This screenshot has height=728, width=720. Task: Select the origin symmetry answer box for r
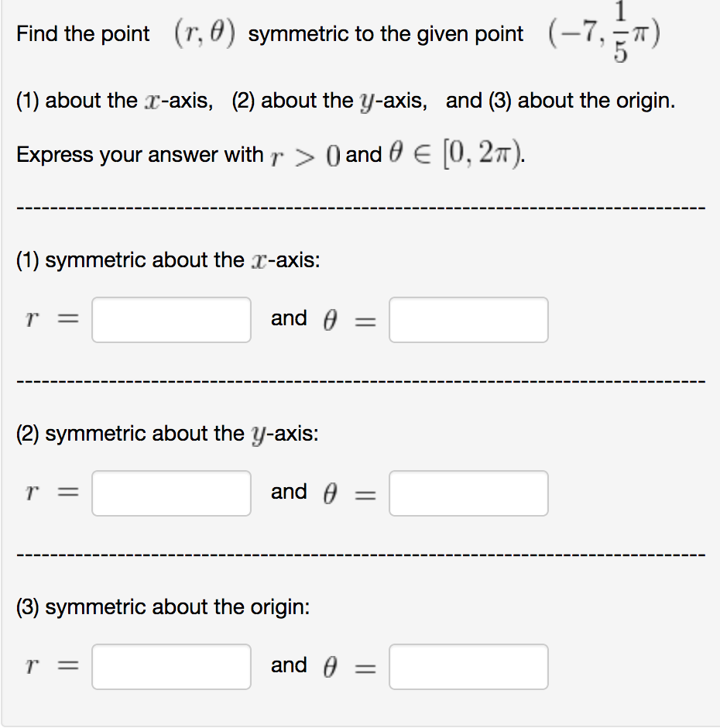170,667
